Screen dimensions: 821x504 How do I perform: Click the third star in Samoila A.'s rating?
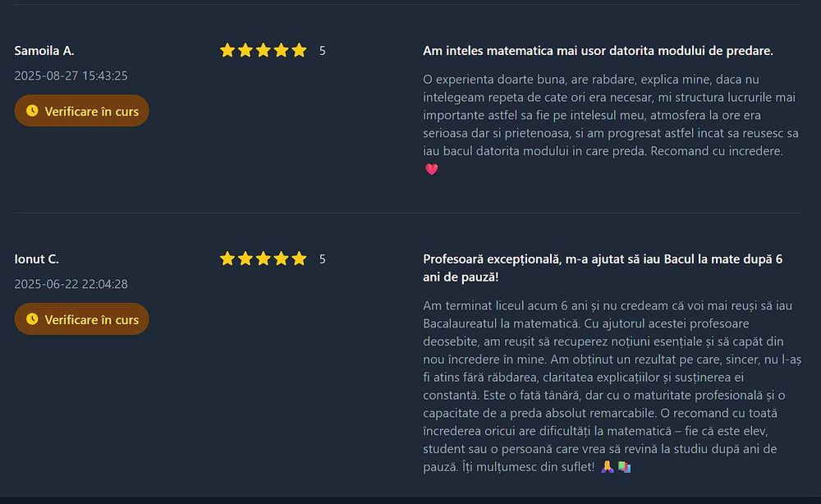tap(263, 51)
